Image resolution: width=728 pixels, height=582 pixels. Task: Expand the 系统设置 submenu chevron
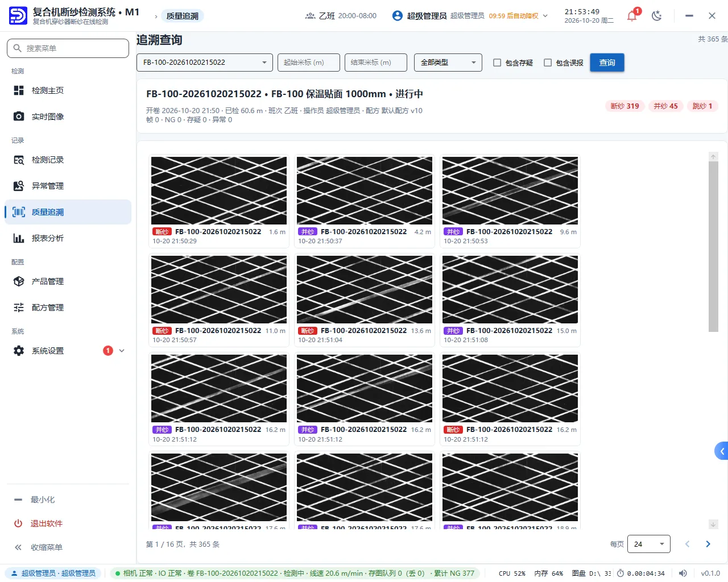click(122, 351)
